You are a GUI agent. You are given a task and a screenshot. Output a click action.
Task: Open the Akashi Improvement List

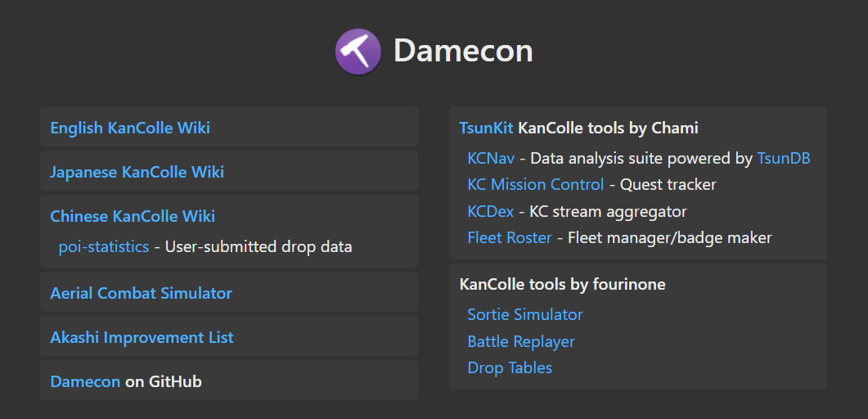[142, 337]
